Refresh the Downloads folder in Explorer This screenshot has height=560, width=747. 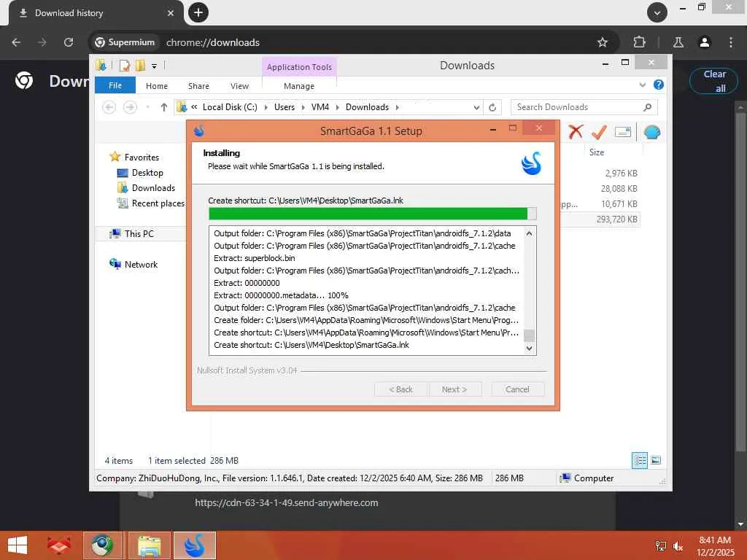pyautogui.click(x=492, y=108)
